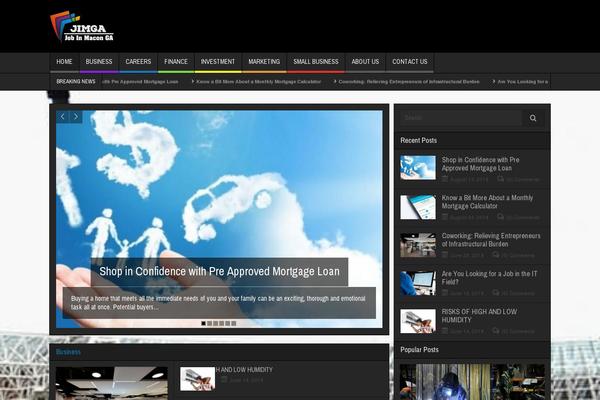Click the Popular Posts heading

point(419,349)
